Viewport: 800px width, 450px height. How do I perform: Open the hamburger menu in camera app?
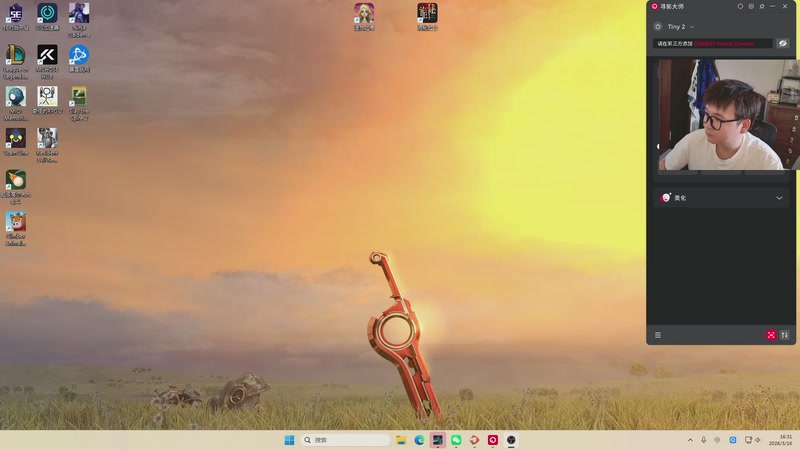click(658, 335)
